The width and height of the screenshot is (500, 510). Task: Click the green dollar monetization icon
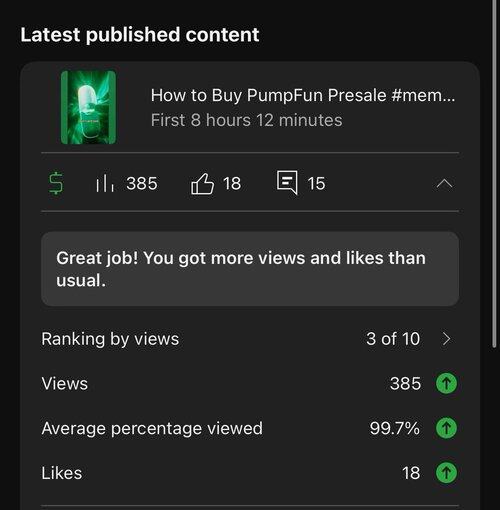pos(56,183)
